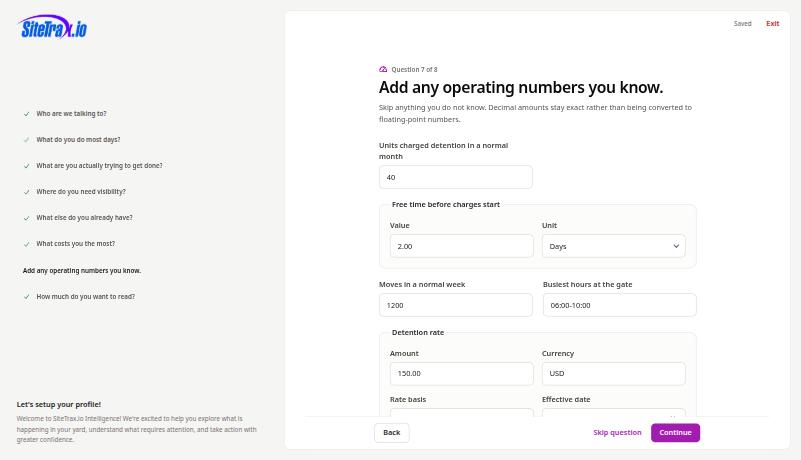801x460 pixels.
Task: Click the Detention rate legend
Action: pos(418,332)
